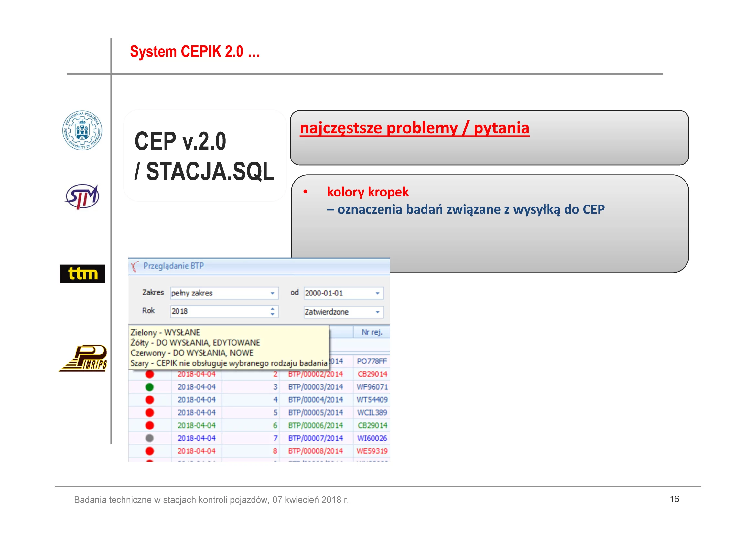Click tooltip line 'Żółty - DO WYSŁANIA, EDYTOWANE'

coord(195,343)
